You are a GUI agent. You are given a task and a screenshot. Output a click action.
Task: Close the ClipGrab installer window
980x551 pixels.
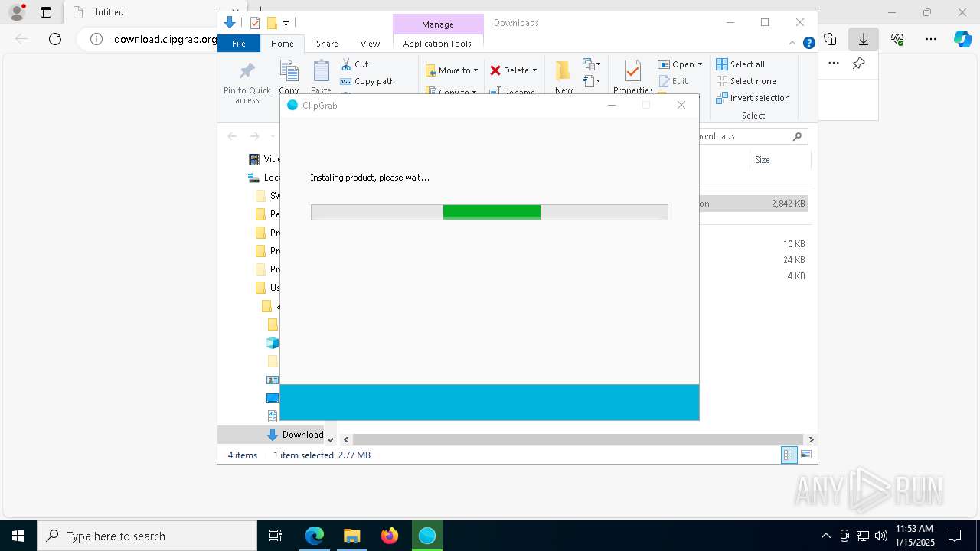681,105
